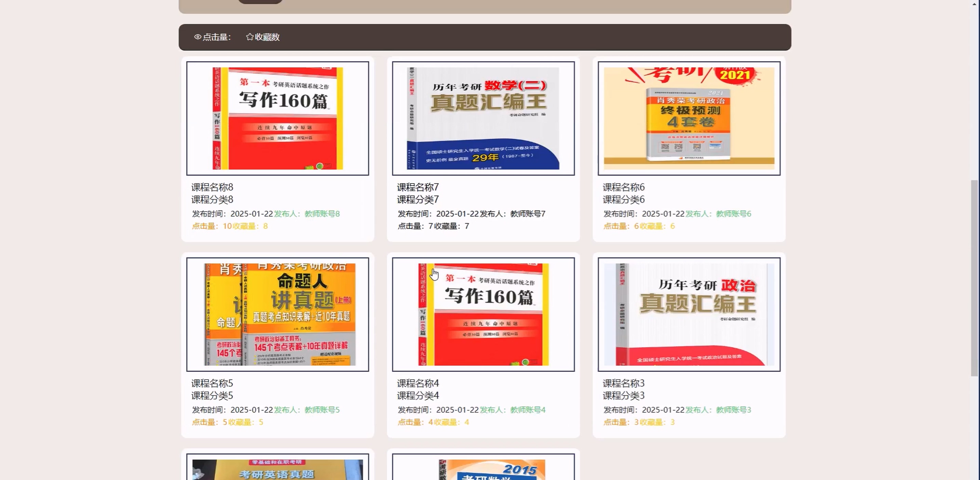Click the 课程名称6 title text
The image size is (980, 480).
click(623, 187)
